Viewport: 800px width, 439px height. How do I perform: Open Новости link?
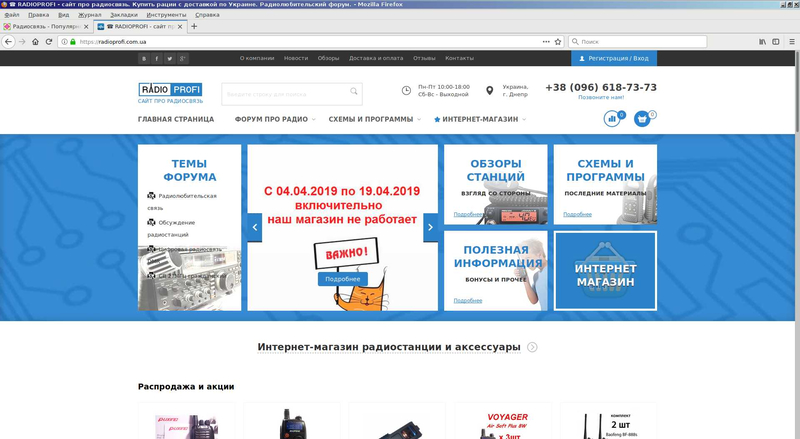296,58
